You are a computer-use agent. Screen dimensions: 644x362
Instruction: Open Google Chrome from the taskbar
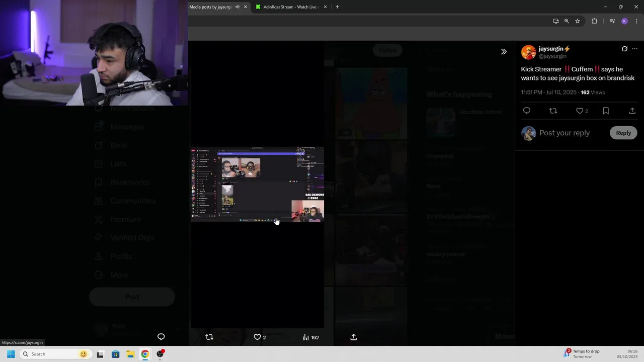point(145,354)
